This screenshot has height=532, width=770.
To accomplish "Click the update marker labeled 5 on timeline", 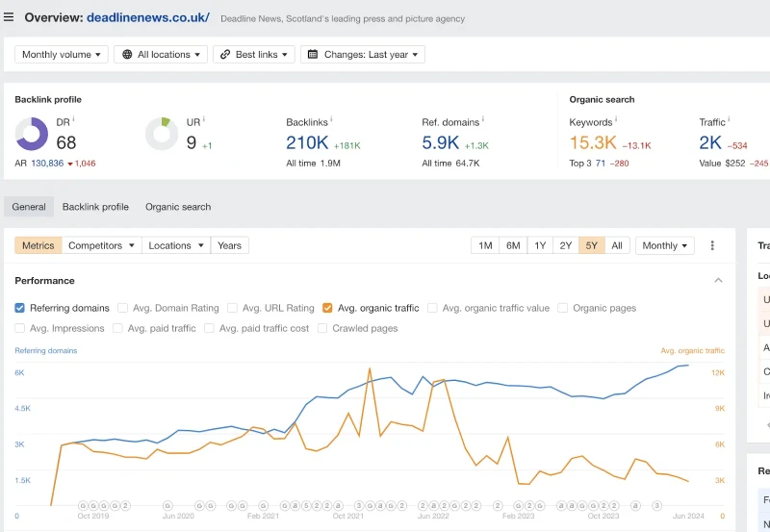I will coord(305,505).
